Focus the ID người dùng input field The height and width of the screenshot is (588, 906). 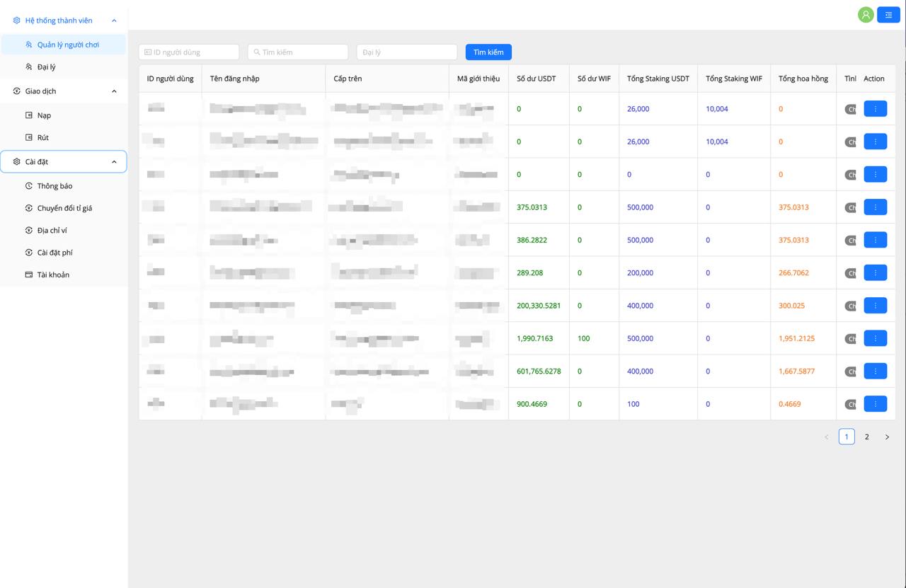click(x=189, y=52)
